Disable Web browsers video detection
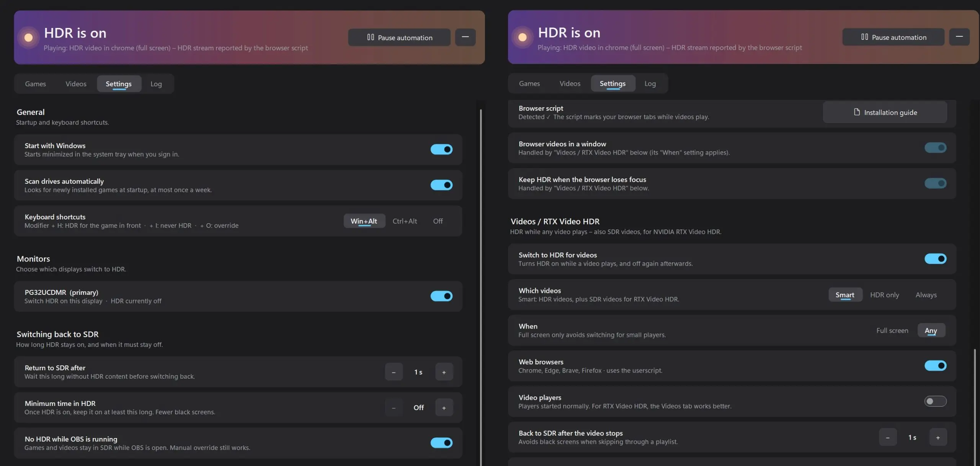This screenshot has width=980, height=466. tap(935, 366)
